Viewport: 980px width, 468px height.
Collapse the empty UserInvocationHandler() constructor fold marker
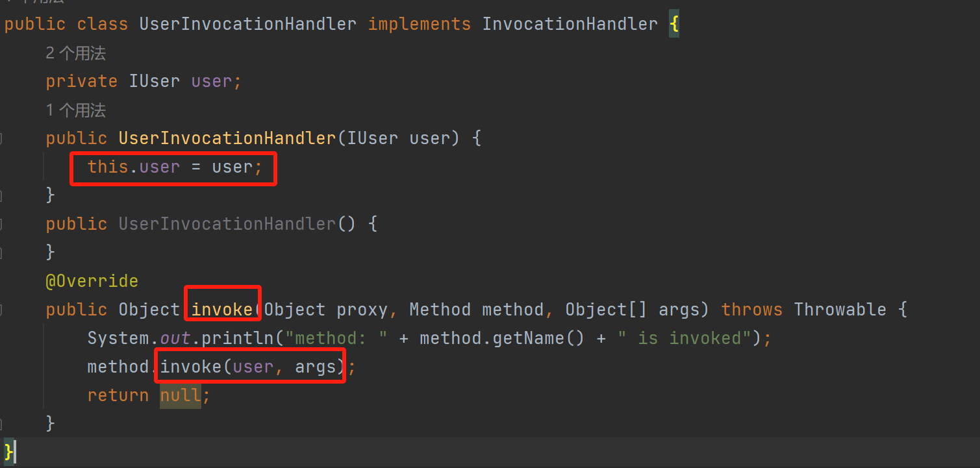tap(2, 224)
